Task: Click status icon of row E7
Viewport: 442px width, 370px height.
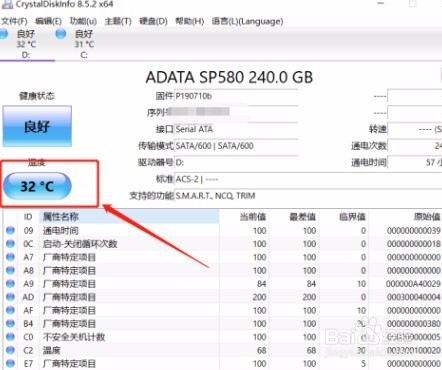Action: pyautogui.click(x=10, y=363)
